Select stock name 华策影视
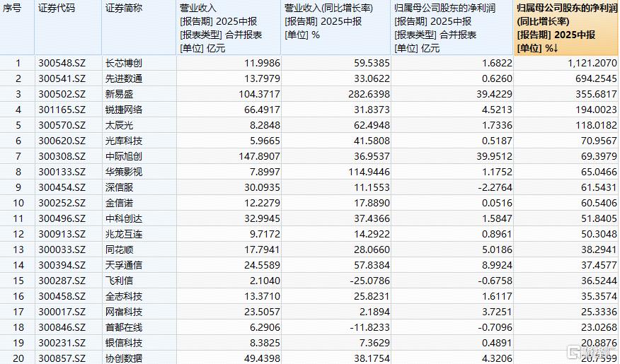 click(x=124, y=172)
